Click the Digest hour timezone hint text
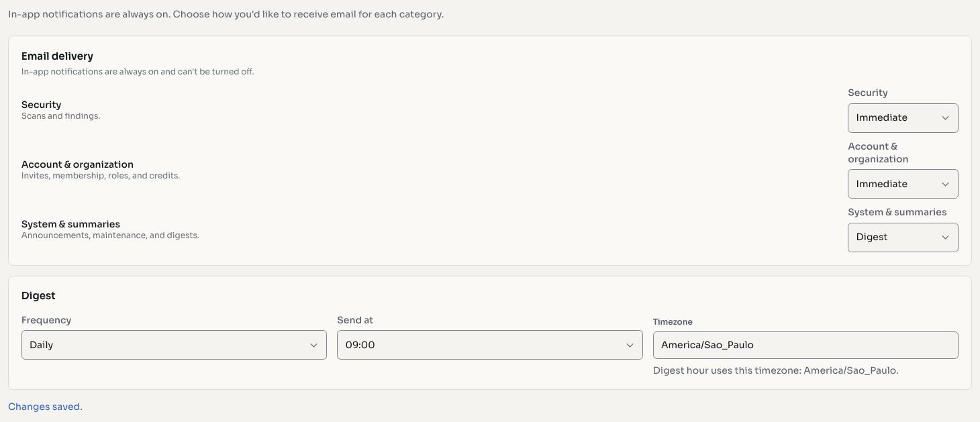Image resolution: width=980 pixels, height=422 pixels. point(775,370)
